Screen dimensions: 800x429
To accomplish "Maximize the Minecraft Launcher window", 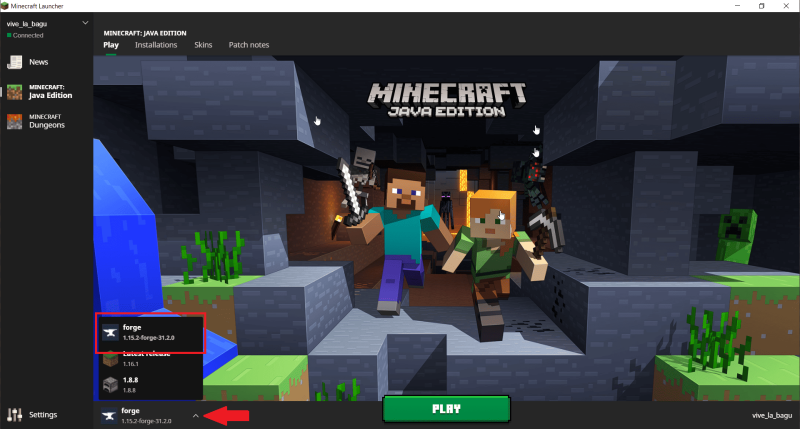I will (762, 6).
